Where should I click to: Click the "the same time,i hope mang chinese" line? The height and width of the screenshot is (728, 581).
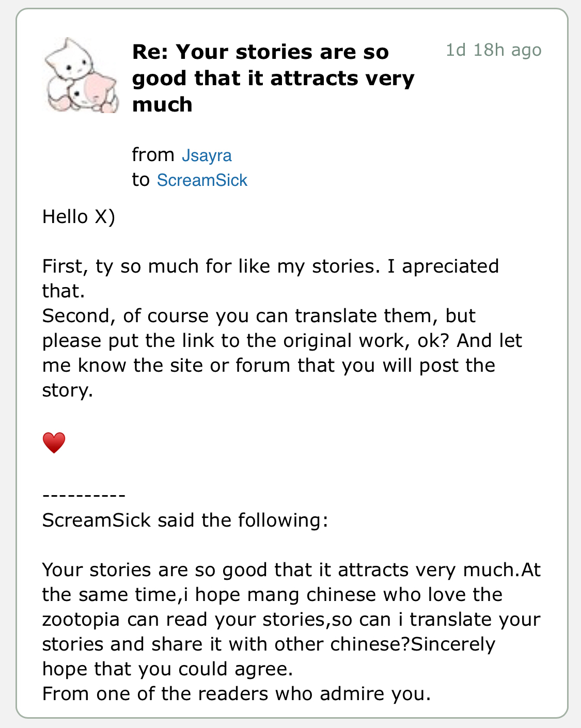coord(272,595)
